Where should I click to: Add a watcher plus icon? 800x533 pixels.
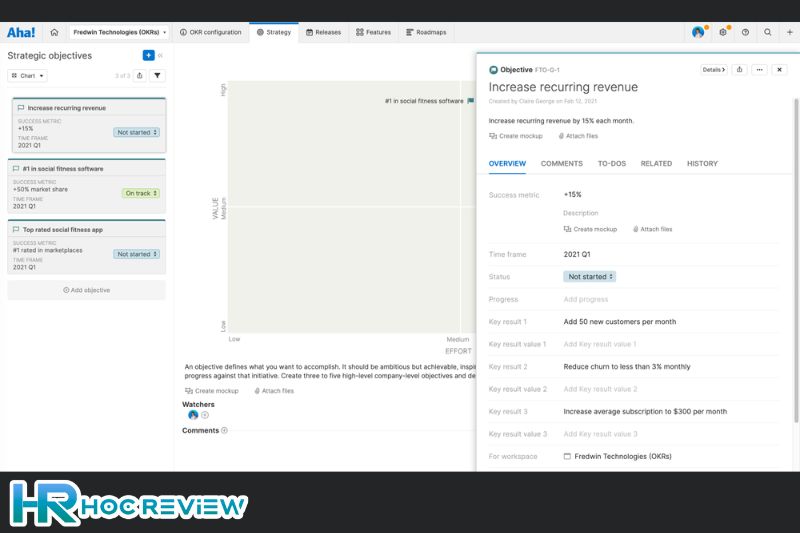205,415
